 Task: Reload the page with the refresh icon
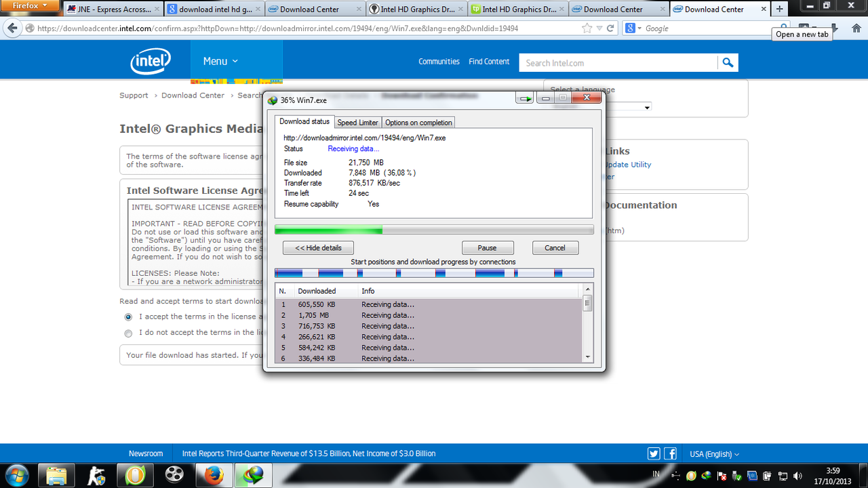(610, 28)
